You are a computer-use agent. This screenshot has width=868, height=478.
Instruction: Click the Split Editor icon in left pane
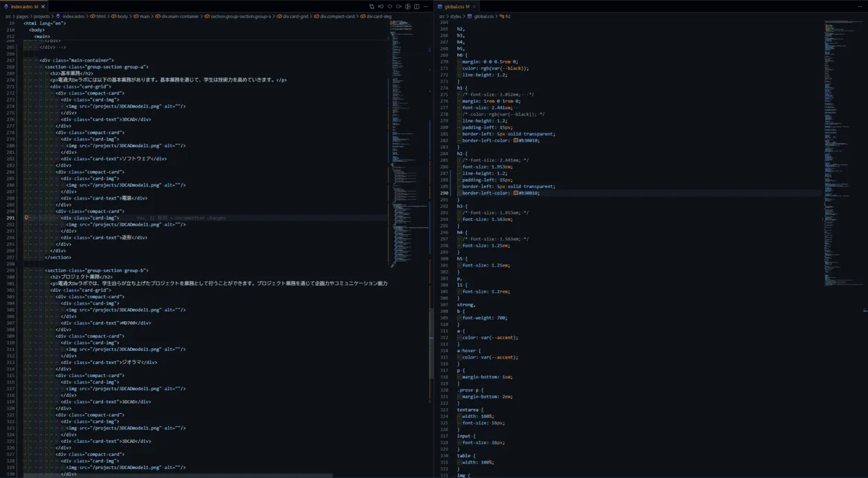417,6
